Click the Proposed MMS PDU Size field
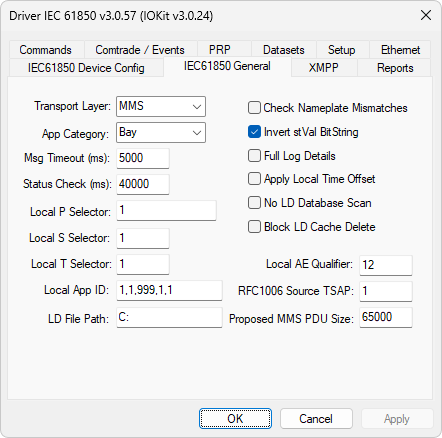This screenshot has width=442, height=438. (x=386, y=317)
